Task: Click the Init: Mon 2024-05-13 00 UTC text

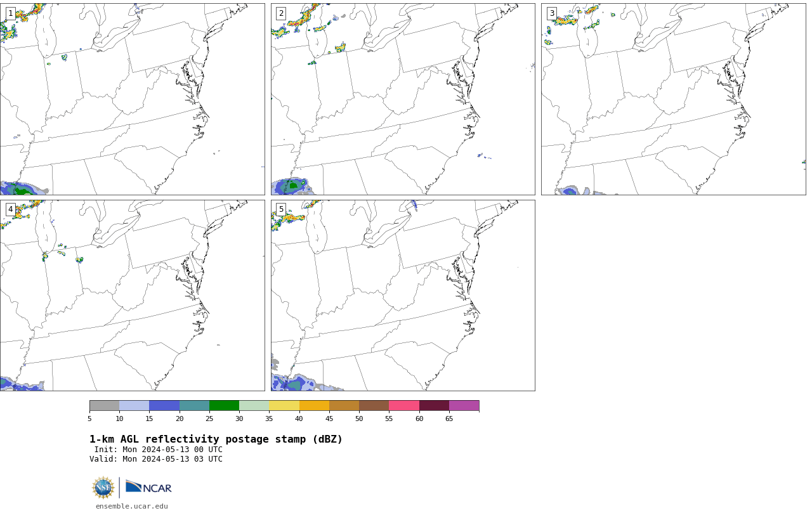Action: [x=159, y=450]
